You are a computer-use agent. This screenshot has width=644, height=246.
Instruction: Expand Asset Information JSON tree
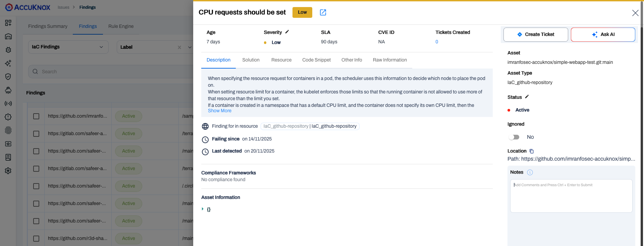tap(203, 209)
